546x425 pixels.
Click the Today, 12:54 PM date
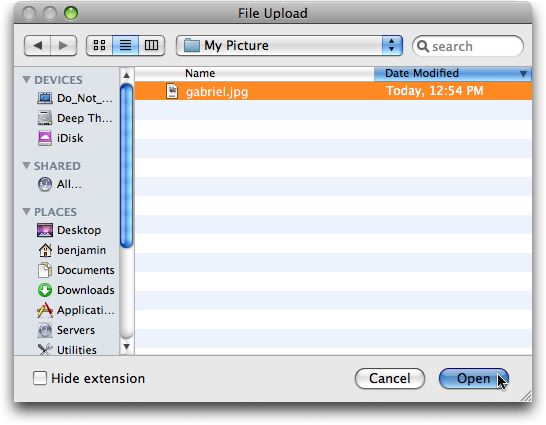click(x=435, y=91)
